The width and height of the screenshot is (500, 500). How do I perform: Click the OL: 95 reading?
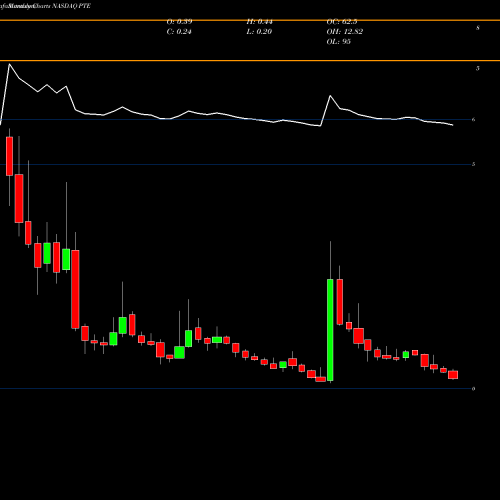tap(338, 42)
